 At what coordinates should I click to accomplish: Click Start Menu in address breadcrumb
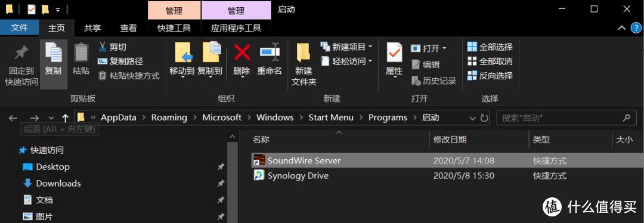pos(331,118)
